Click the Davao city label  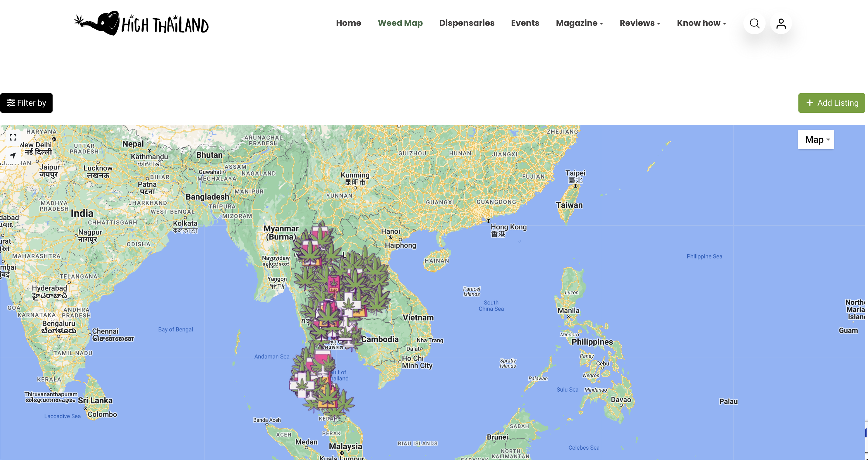[x=621, y=400]
